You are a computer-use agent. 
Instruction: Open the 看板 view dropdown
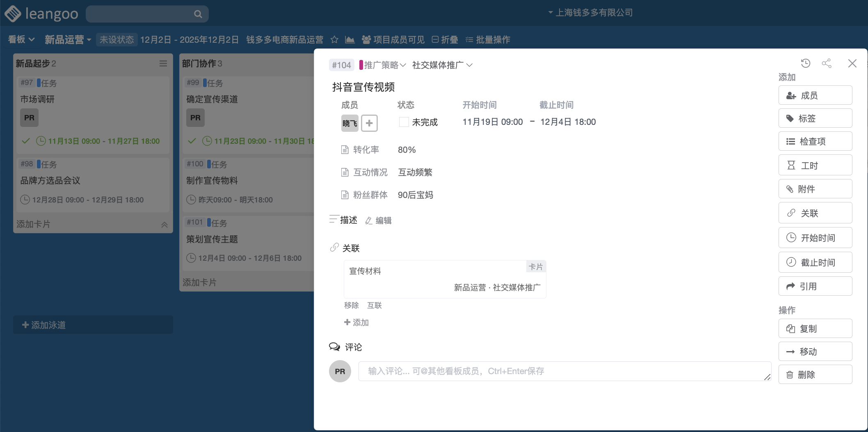click(21, 40)
